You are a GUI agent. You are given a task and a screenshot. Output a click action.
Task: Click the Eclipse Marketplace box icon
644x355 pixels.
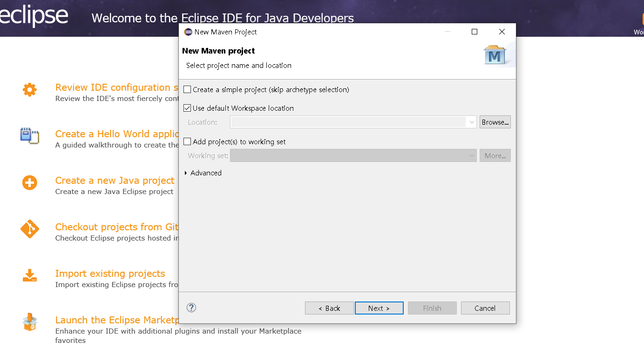point(29,322)
